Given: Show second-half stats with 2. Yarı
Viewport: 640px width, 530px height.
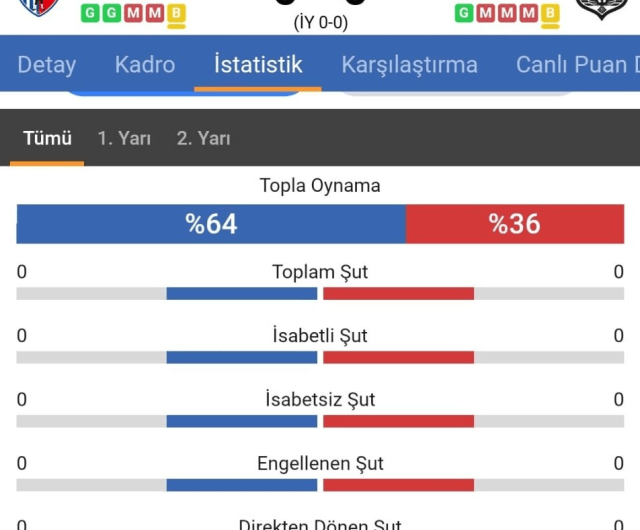Looking at the screenshot, I should 203,139.
